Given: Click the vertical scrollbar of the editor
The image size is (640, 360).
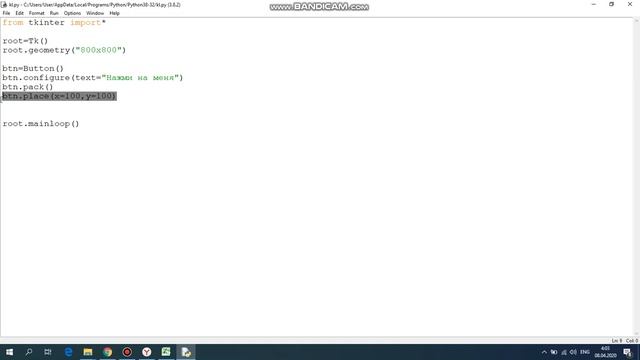Looking at the screenshot, I should click(x=637, y=177).
